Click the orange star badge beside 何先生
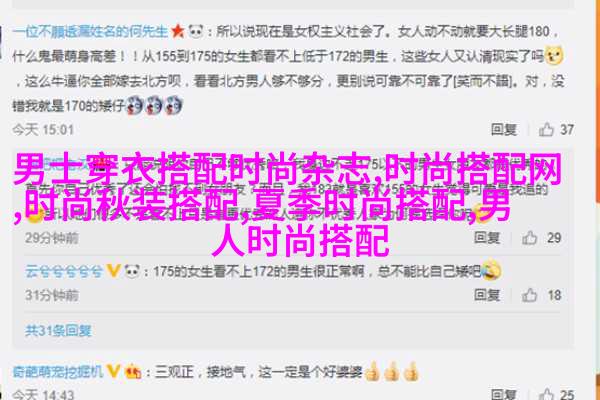 coord(178,31)
